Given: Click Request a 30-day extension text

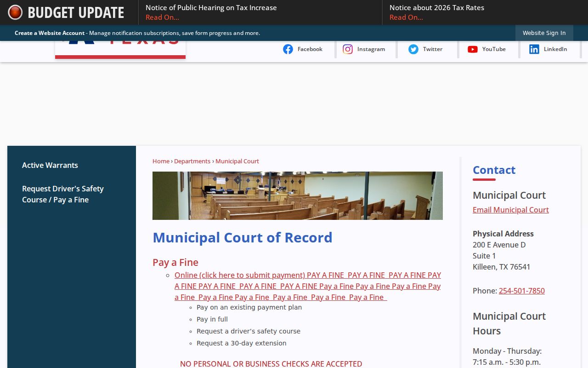Looking at the screenshot, I should (242, 343).
